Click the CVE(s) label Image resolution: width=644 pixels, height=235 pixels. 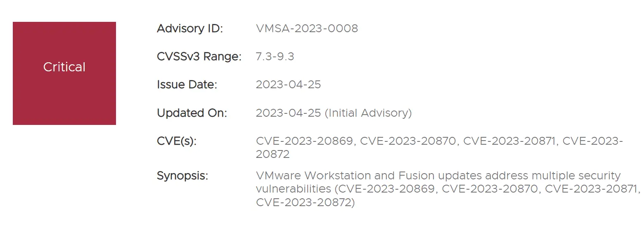point(177,141)
